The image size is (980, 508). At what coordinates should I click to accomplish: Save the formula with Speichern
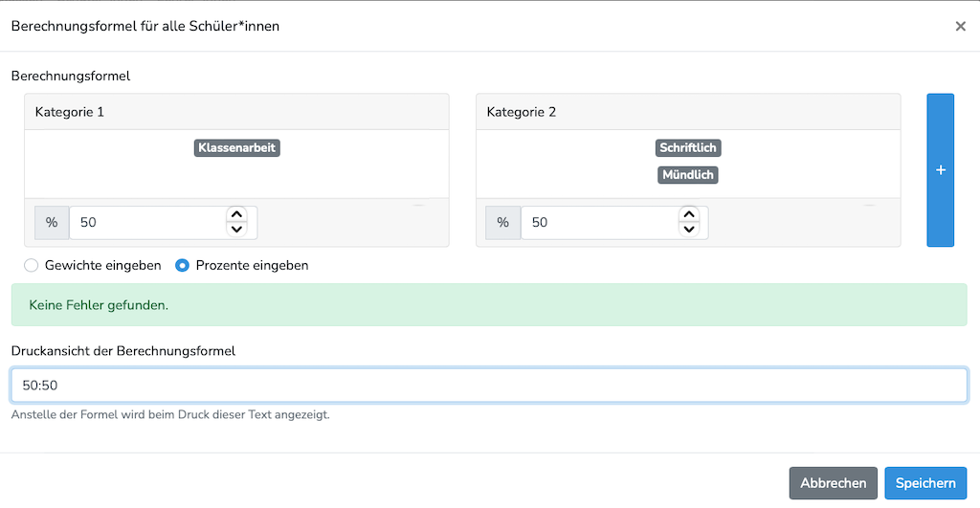[925, 483]
